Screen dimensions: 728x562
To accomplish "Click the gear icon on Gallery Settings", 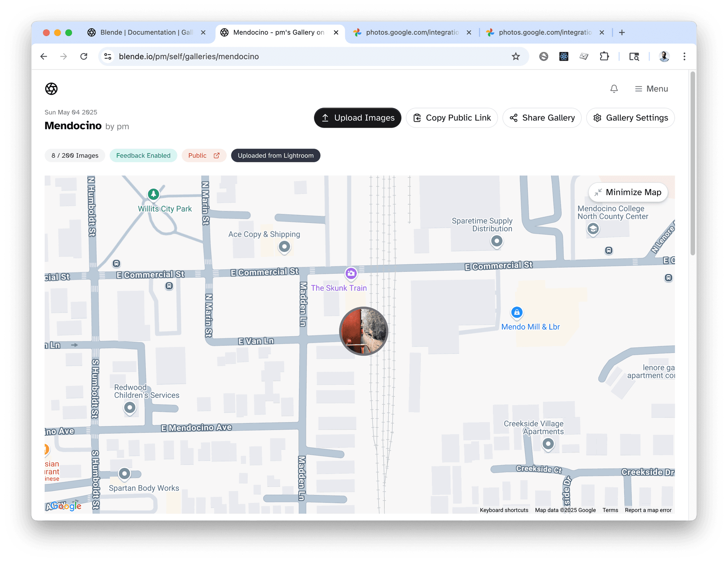I will click(x=598, y=117).
